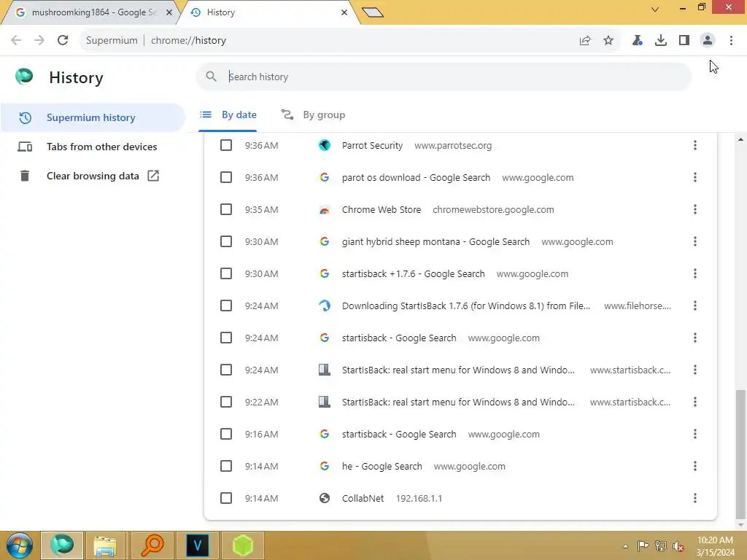The image size is (747, 560).
Task: Open the CollabNet history link
Action: click(x=363, y=499)
